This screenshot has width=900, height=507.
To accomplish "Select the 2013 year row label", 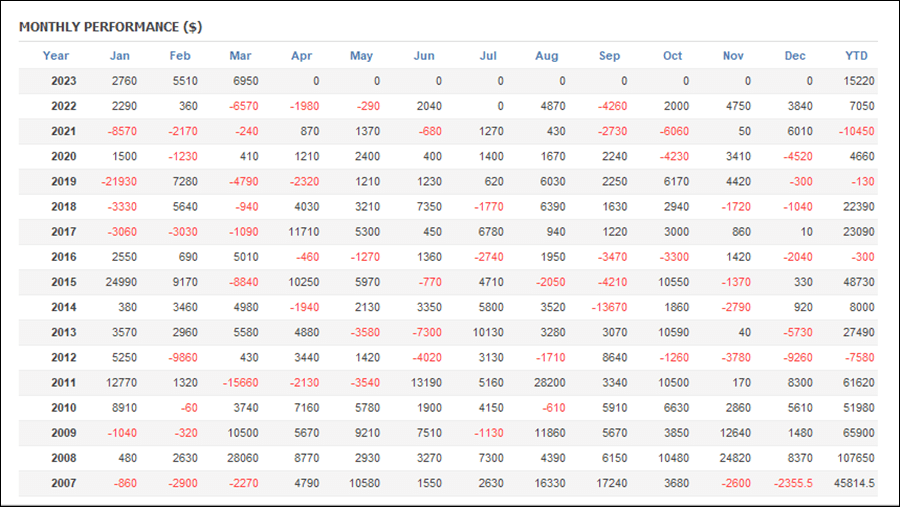I will click(x=64, y=332).
